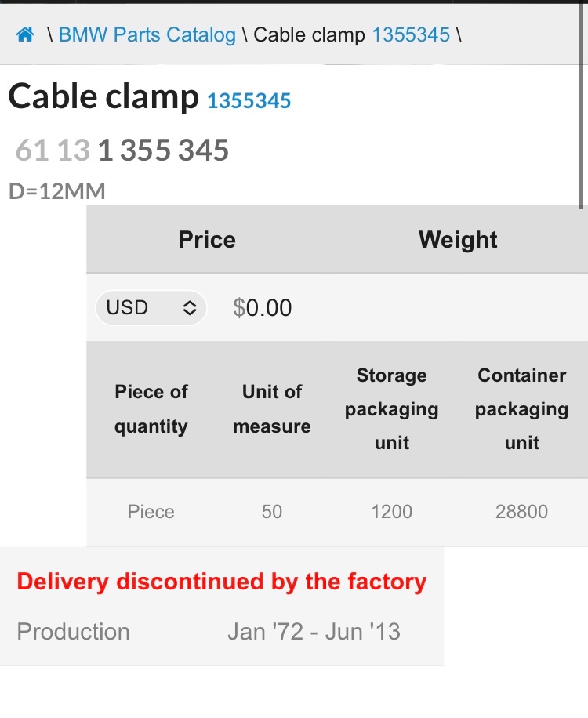Go to the home page icon
588x718 pixels.
[25, 35]
